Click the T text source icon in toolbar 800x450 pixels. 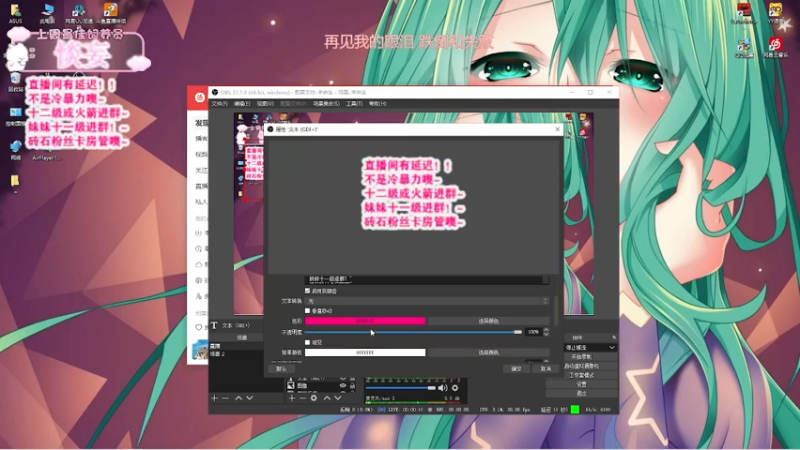click(214, 326)
